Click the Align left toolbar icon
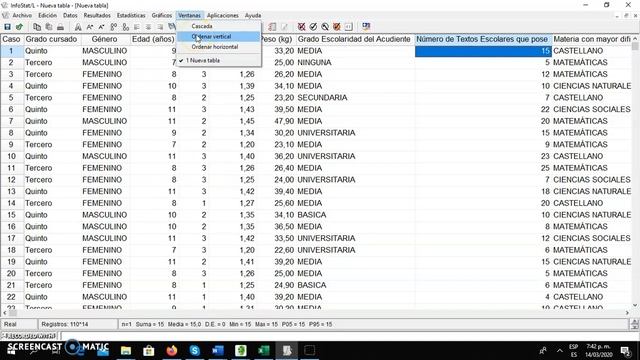640x360 pixels. [137, 27]
